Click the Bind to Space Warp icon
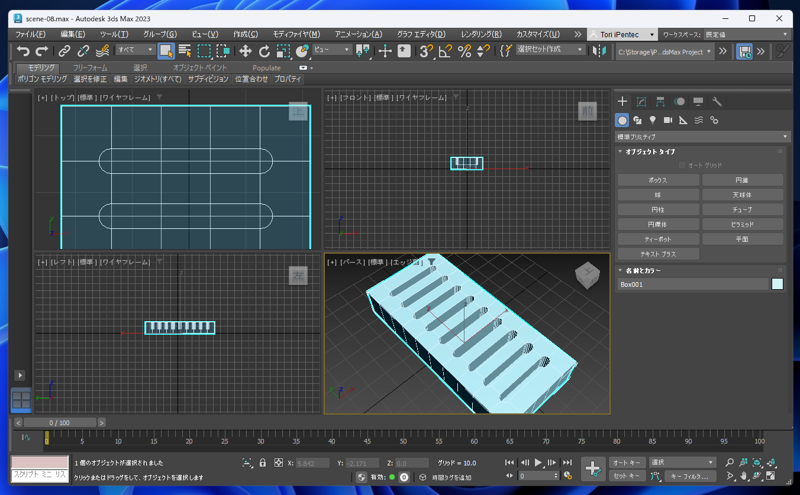 (103, 51)
